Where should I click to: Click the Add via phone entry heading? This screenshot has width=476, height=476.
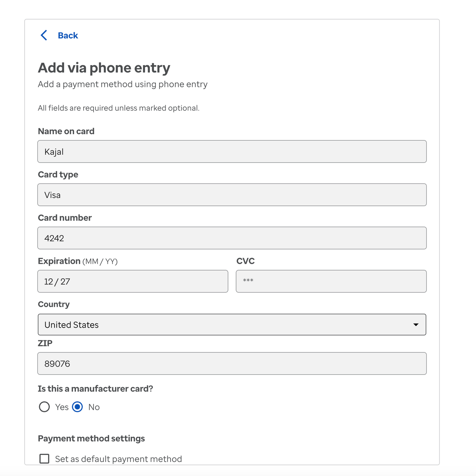point(104,68)
